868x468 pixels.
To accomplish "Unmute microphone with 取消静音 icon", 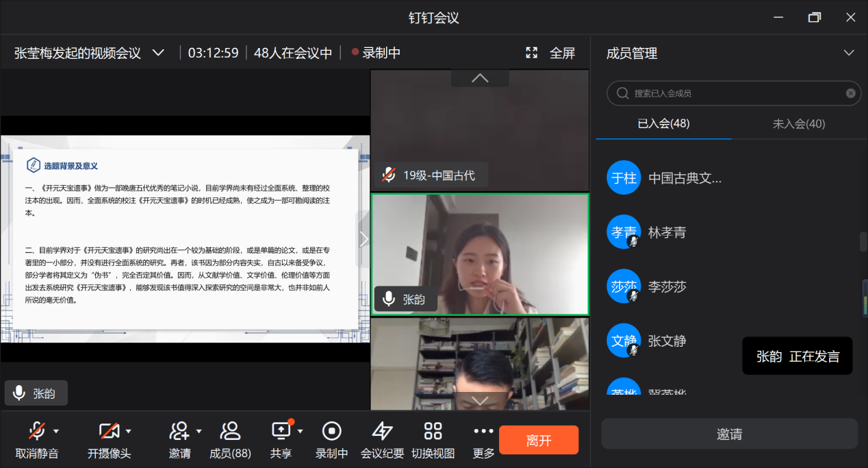I will tap(36, 432).
